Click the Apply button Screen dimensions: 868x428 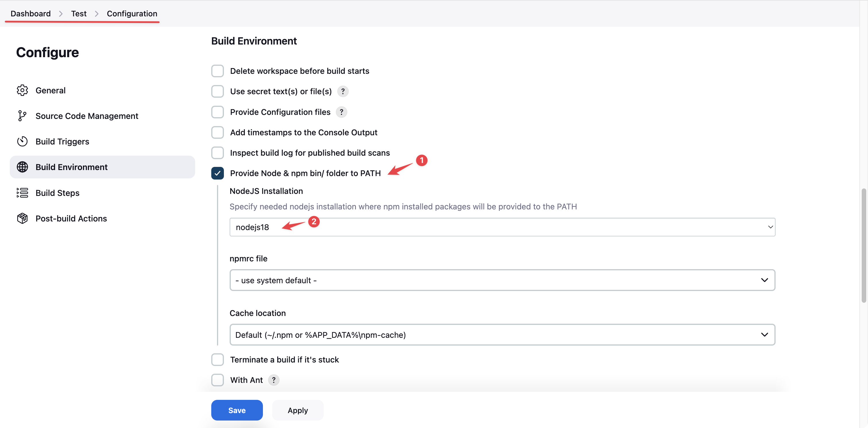pos(298,410)
